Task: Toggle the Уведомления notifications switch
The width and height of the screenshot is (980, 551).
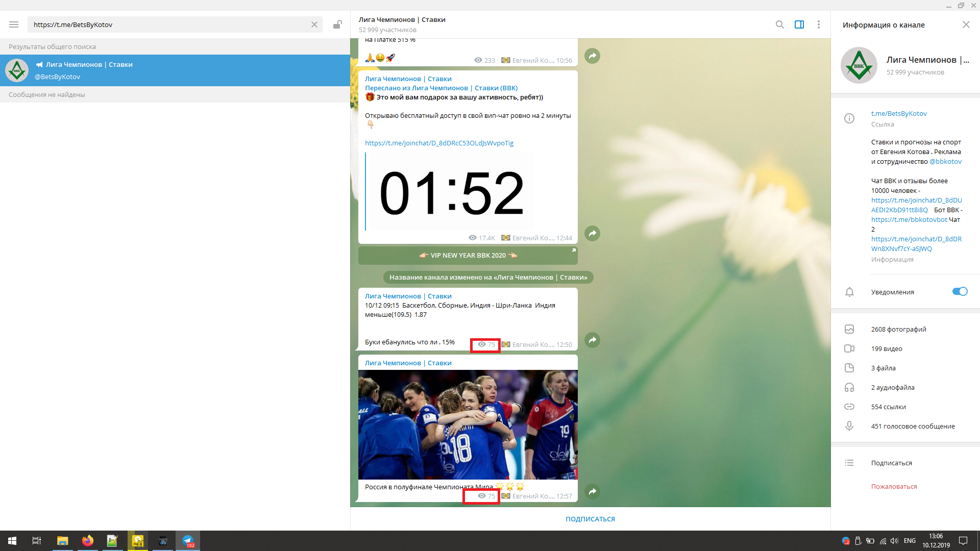Action: pyautogui.click(x=960, y=291)
